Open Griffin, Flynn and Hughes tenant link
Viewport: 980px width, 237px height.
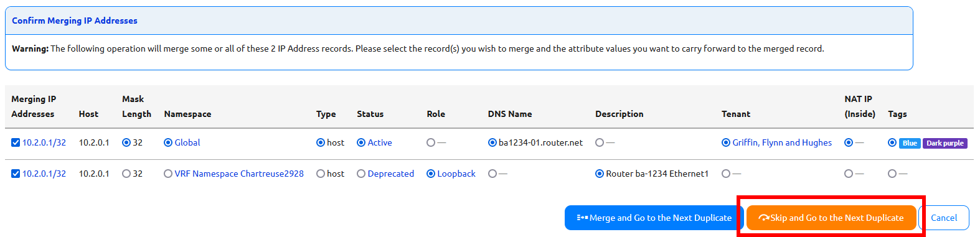tap(782, 142)
